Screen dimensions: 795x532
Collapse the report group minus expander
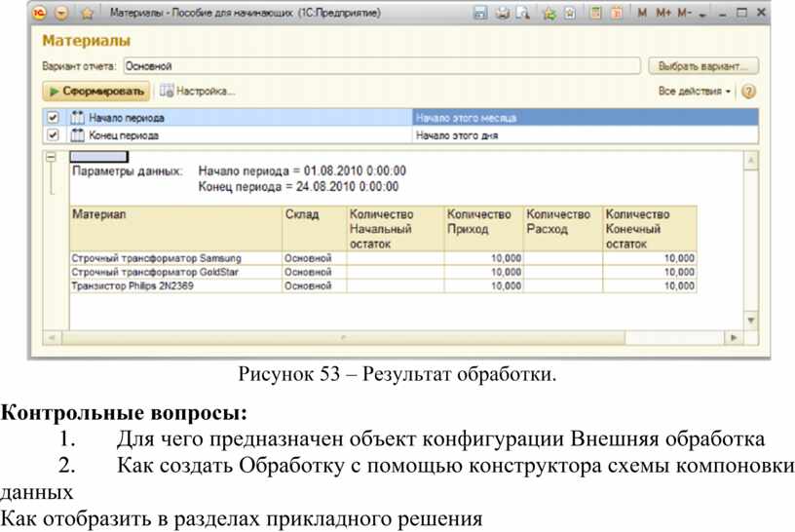pyautogui.click(x=51, y=157)
